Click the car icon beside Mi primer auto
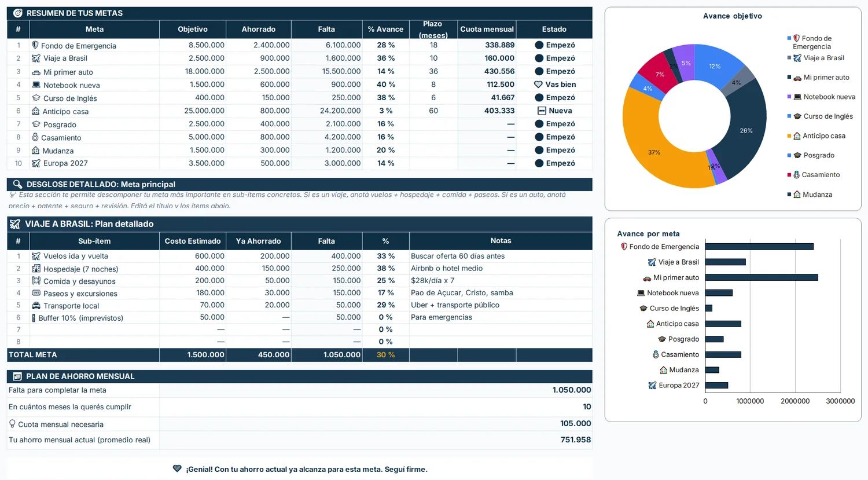 click(36, 72)
